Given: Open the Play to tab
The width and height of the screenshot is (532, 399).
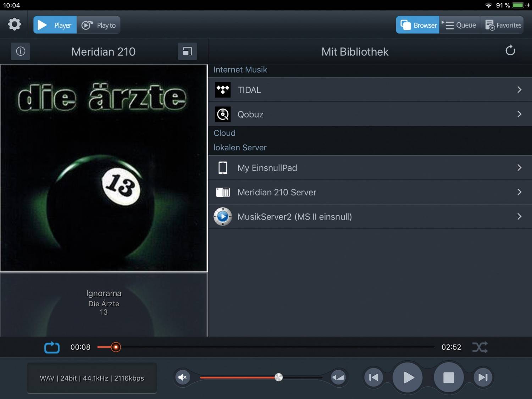Looking at the screenshot, I should 99,25.
